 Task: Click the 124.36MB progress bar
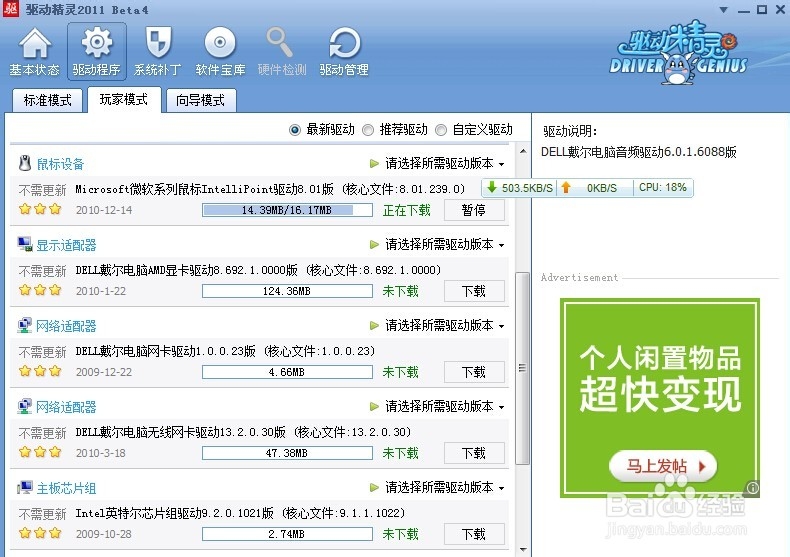(287, 291)
